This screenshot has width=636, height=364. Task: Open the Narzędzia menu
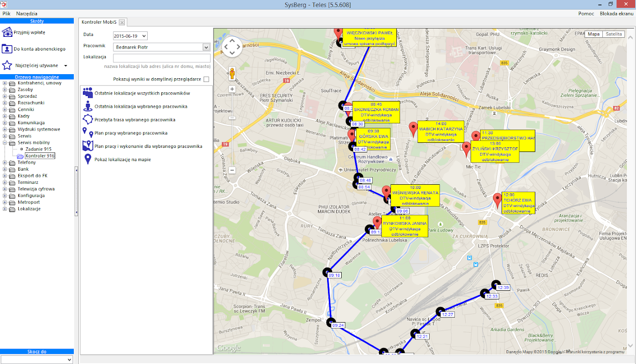pos(27,14)
